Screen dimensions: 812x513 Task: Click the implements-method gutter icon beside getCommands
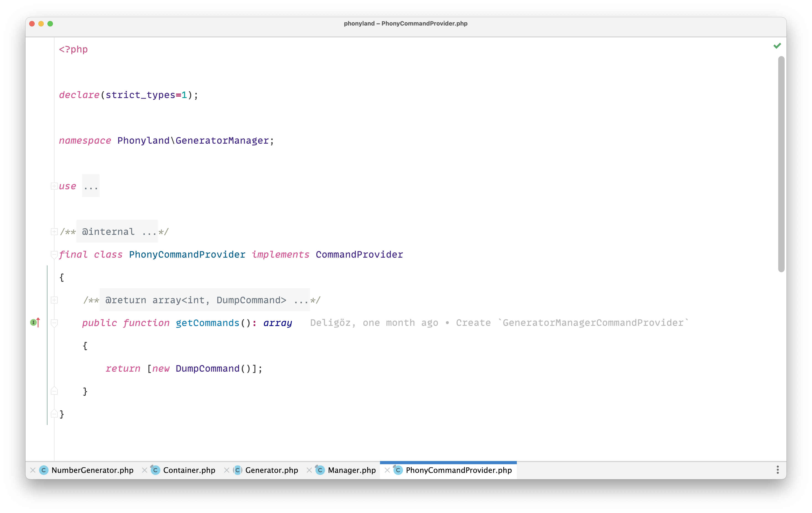pos(35,323)
